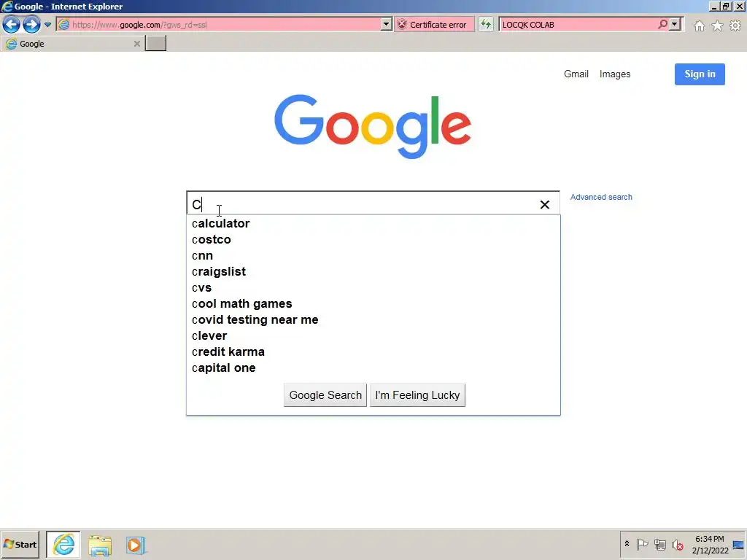Open a new blank tab
The image size is (747, 560).
coord(155,43)
